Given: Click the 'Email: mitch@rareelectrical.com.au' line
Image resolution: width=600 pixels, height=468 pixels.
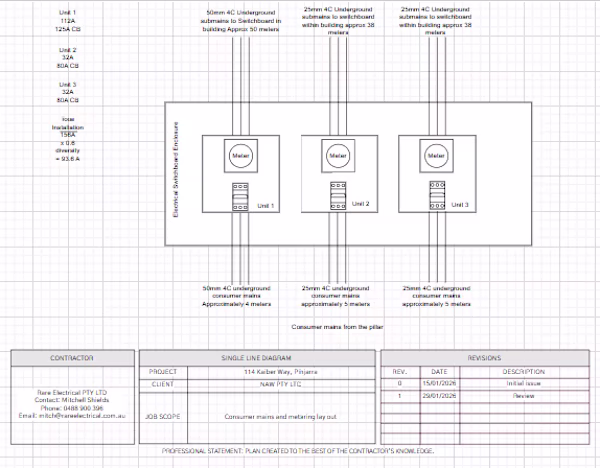Looking at the screenshot, I should 72,416.
